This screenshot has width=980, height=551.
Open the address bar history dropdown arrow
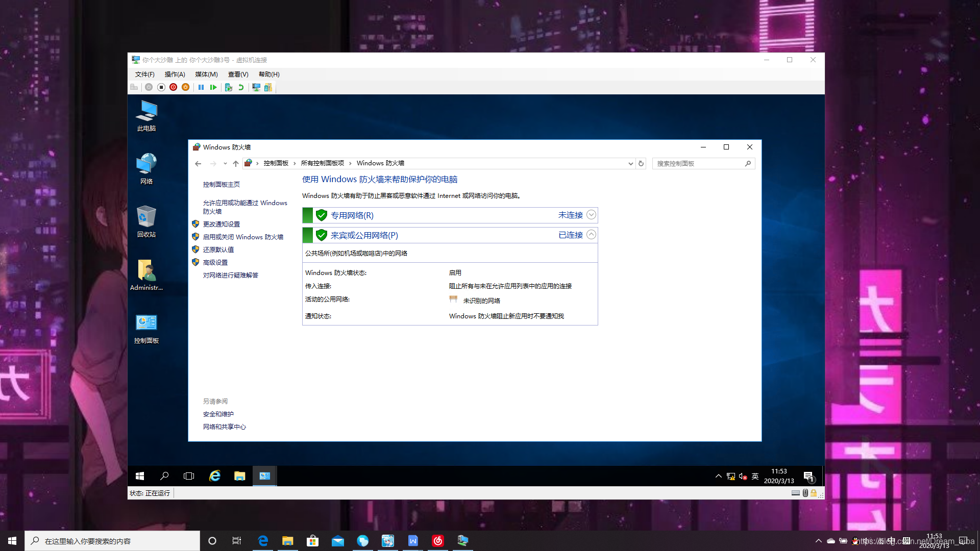pos(630,164)
